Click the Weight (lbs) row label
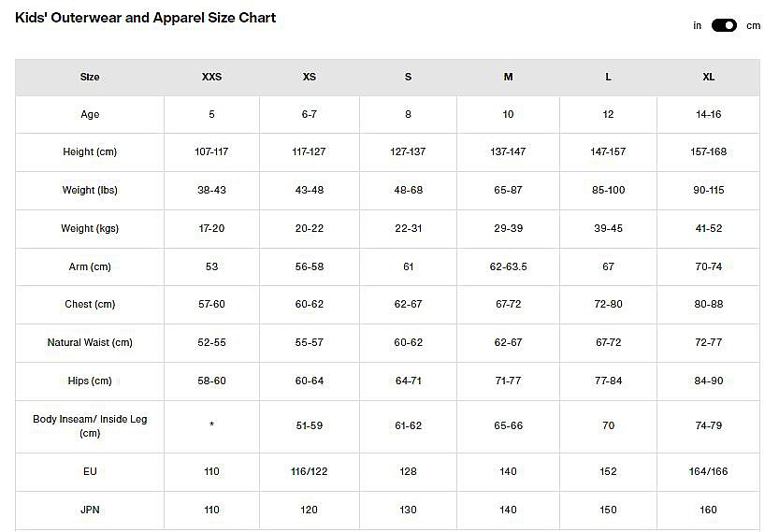Image resolution: width=779 pixels, height=532 pixels. pyautogui.click(x=90, y=190)
